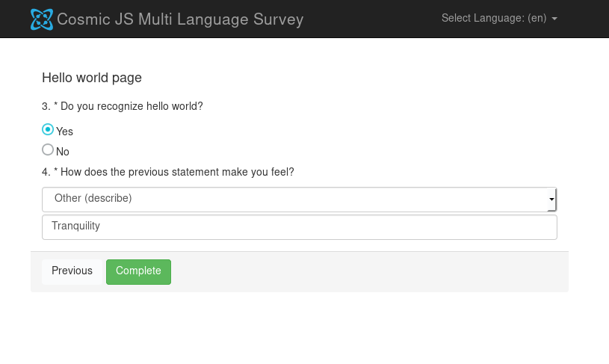Select the Yes radio button
Viewport: 609px width, 364px height.
click(48, 129)
